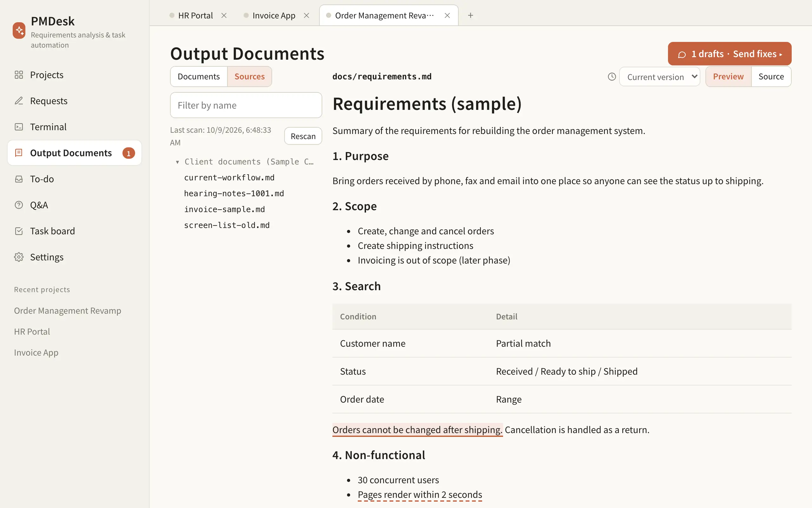The image size is (812, 508).
Task: Focus the Filter by name field
Action: click(246, 105)
